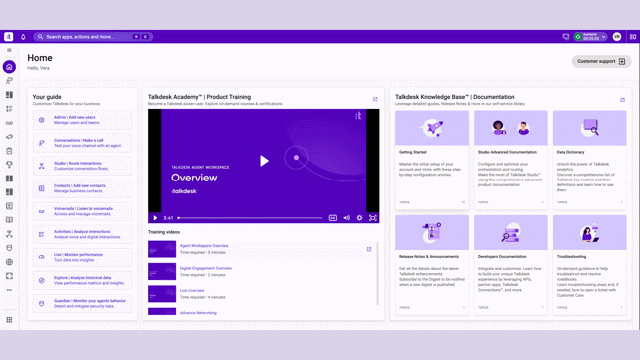Open Live | Monitor performance guide

[82, 257]
